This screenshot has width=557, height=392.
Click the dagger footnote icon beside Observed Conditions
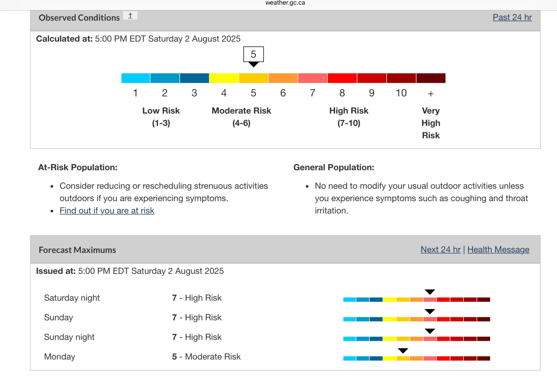130,15
